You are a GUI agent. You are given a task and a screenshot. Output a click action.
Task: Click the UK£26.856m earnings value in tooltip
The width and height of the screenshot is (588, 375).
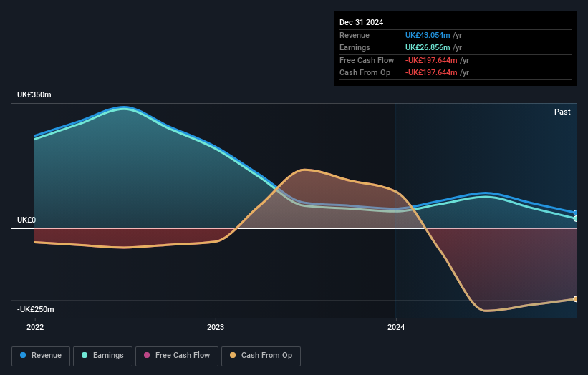(x=428, y=47)
